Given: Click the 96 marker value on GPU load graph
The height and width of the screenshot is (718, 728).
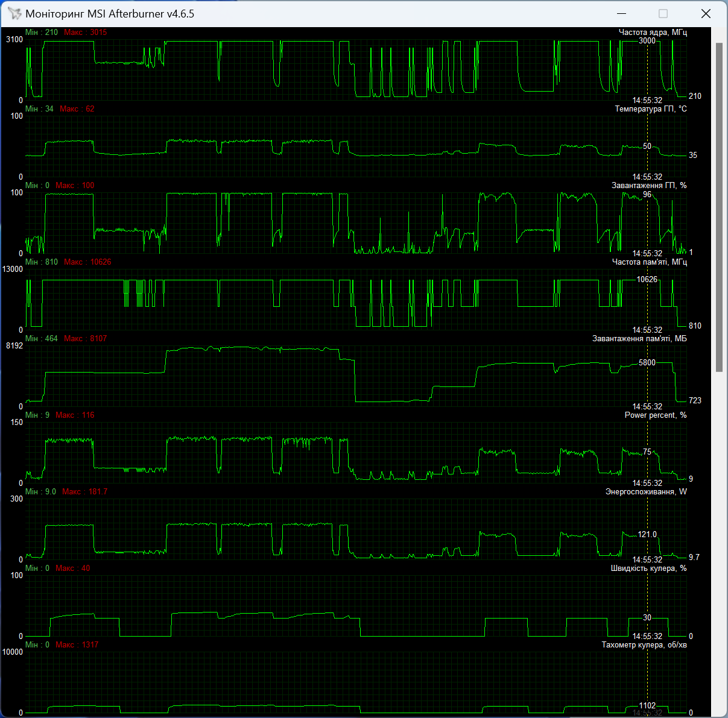Looking at the screenshot, I should [x=647, y=195].
